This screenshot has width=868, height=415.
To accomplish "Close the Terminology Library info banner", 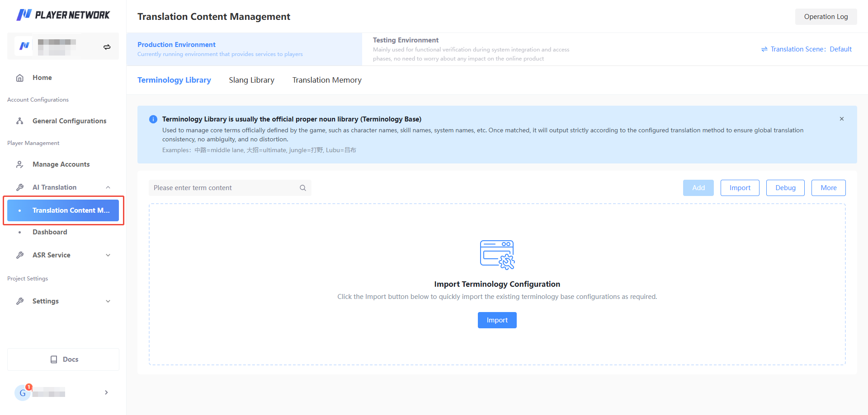I will tap(842, 119).
